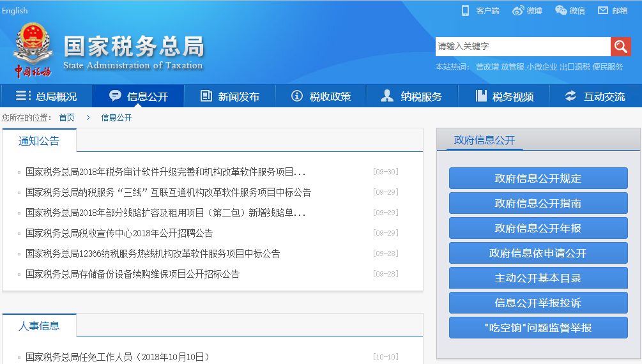Click the 信息公开举报投诉 button
Screen dimensions: 642x364
539,303
